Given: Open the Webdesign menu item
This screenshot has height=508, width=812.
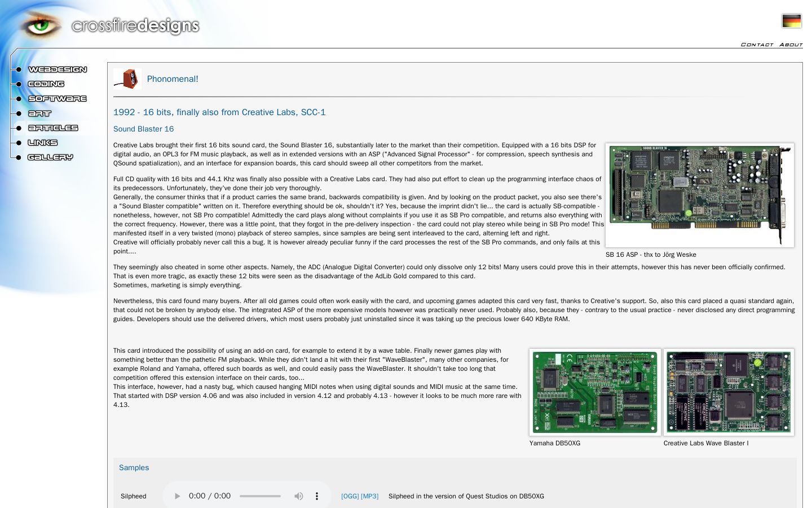Looking at the screenshot, I should coord(58,69).
